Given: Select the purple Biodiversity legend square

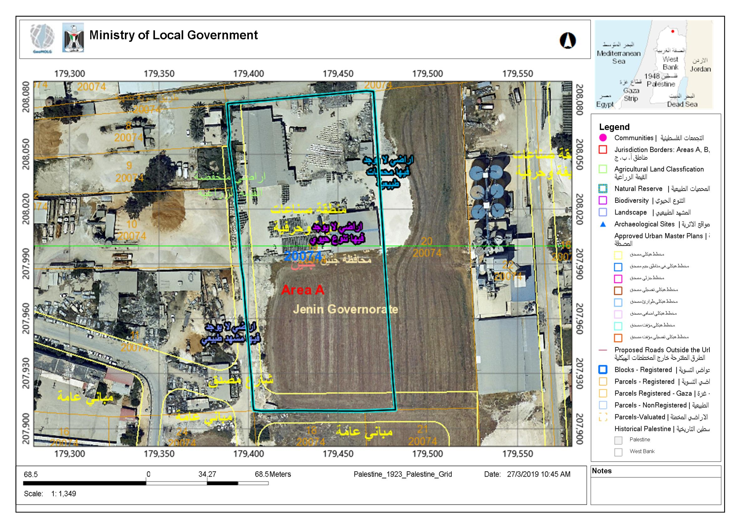Looking at the screenshot, I should coord(603,201).
